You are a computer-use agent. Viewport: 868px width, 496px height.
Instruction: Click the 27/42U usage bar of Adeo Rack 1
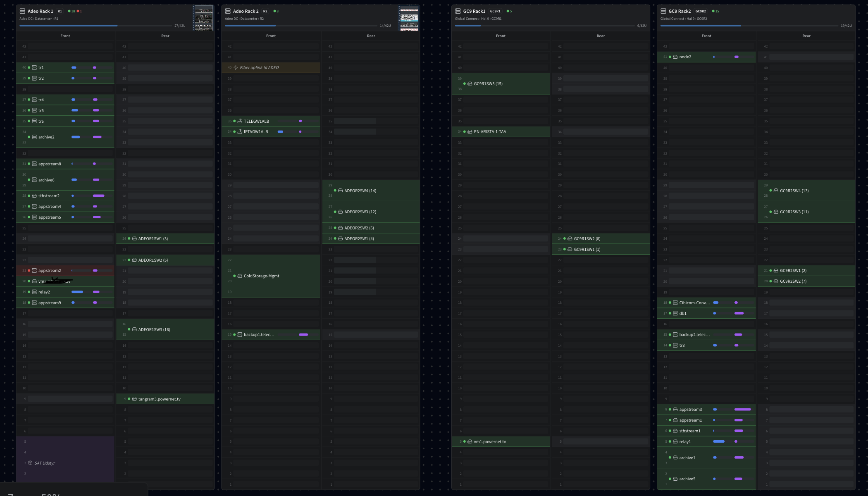(x=96, y=26)
